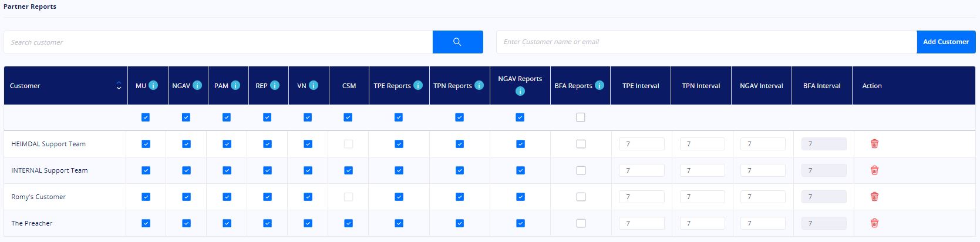Edit TPN Interval for HEIMDAL Support Team
Viewport: 980px width, 242px height.
point(702,144)
